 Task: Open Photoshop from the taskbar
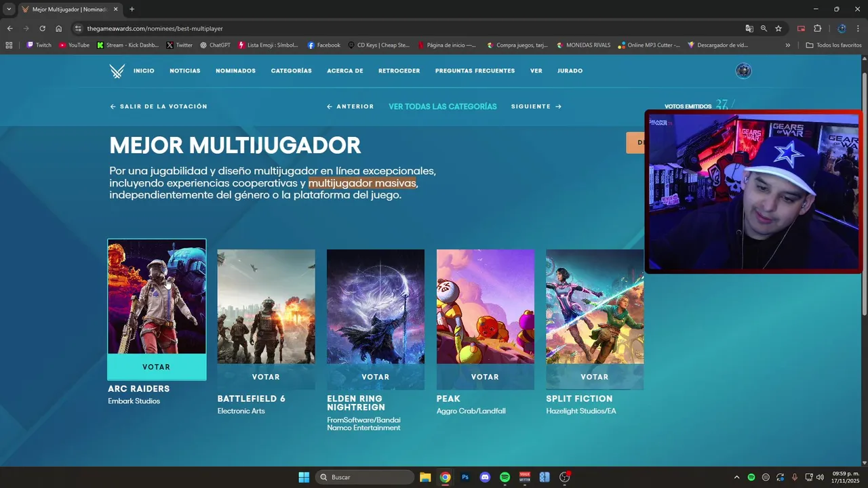tap(465, 477)
